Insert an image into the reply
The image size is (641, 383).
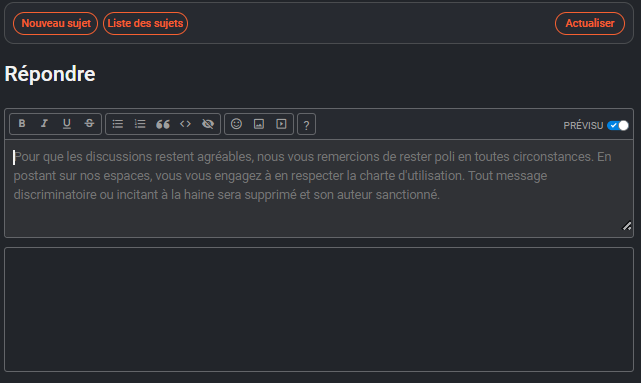click(x=259, y=124)
